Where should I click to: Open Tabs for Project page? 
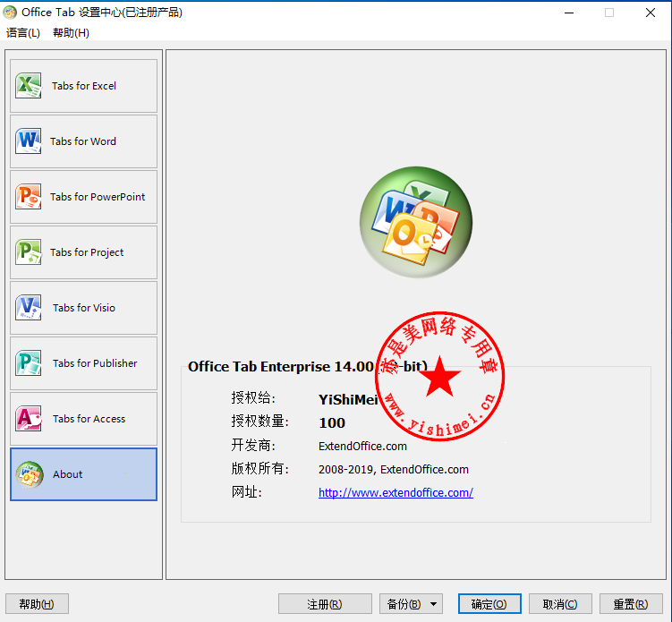[x=83, y=252]
